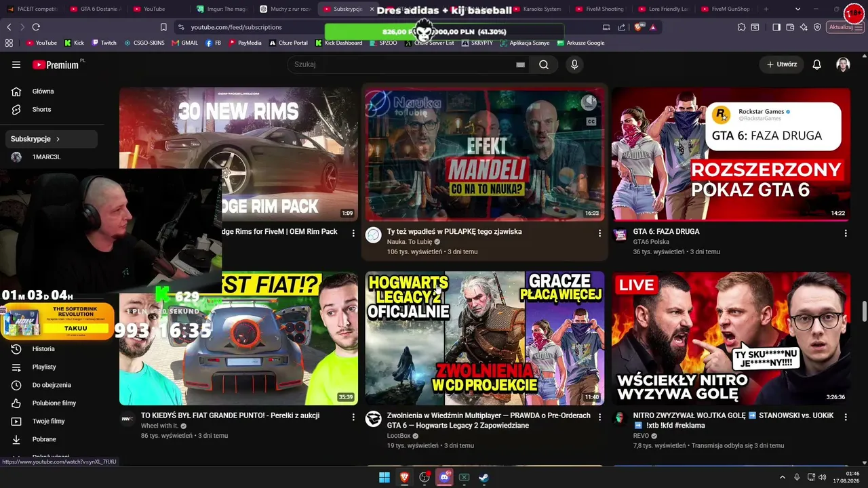Switch to the Karaoke System tab
The width and height of the screenshot is (868, 488).
537,9
